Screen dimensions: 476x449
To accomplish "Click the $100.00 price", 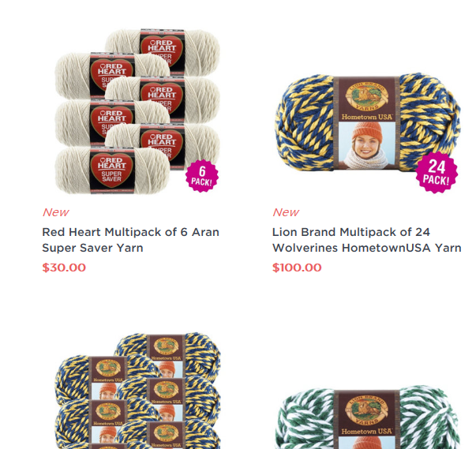I will [x=297, y=268].
